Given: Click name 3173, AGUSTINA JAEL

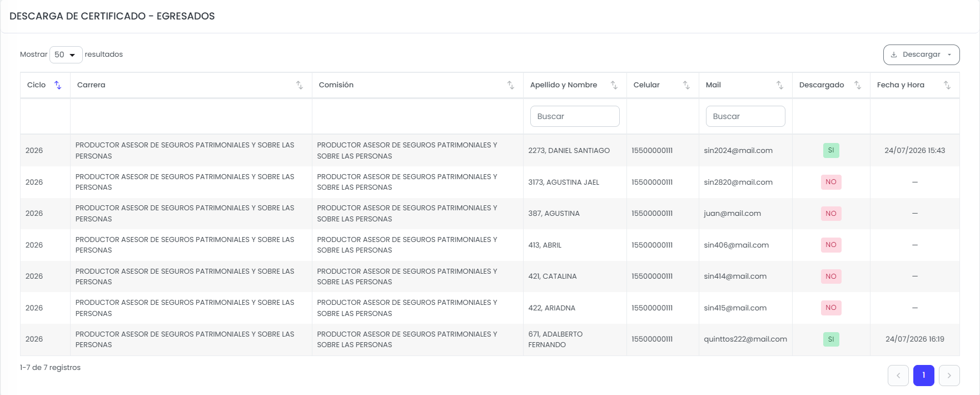Looking at the screenshot, I should [x=564, y=182].
